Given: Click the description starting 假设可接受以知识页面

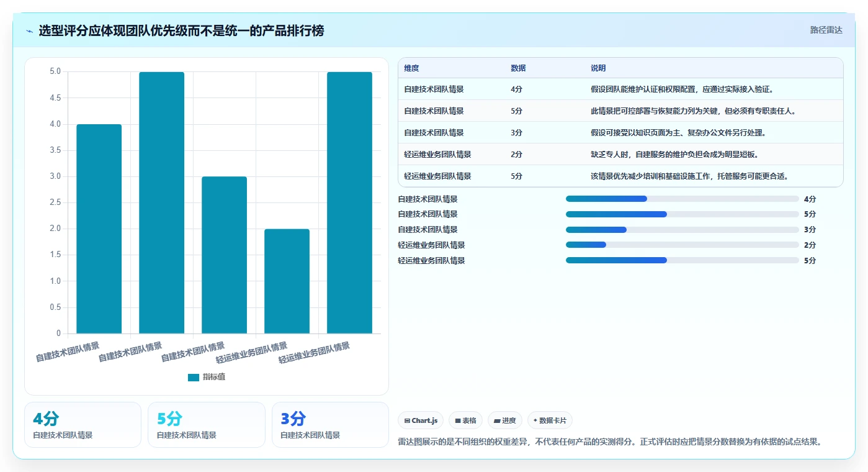Looking at the screenshot, I should 678,133.
